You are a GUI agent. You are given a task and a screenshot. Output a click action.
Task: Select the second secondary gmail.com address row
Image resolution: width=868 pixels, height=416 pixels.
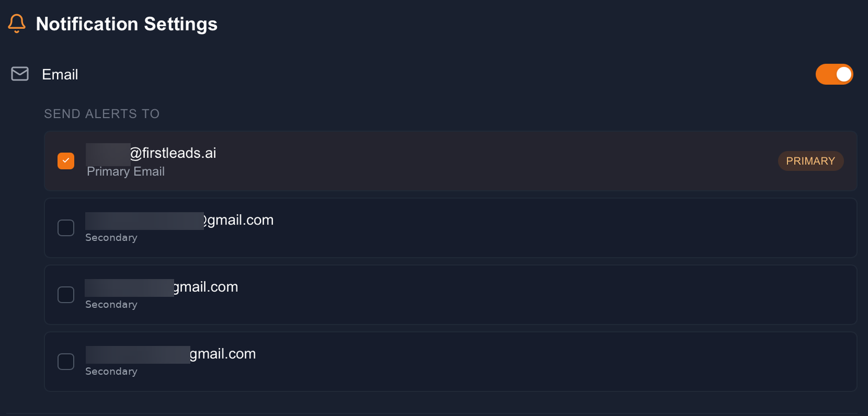tap(450, 295)
